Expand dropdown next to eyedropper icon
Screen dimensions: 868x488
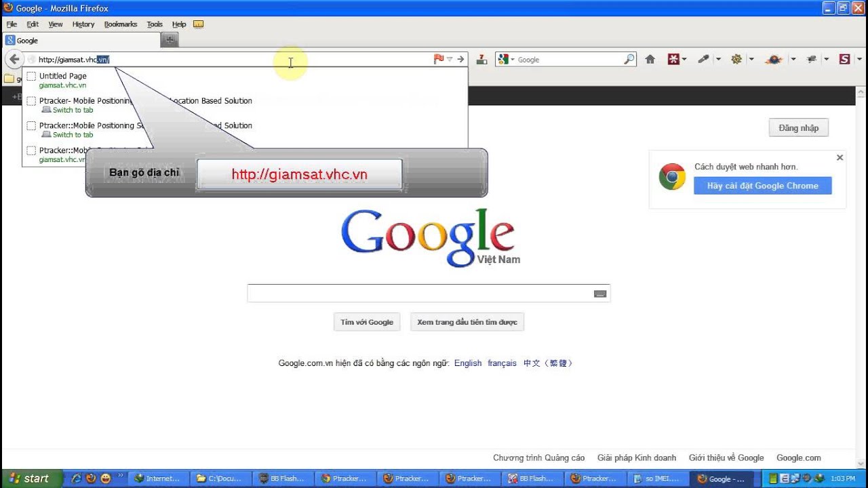[x=718, y=60]
